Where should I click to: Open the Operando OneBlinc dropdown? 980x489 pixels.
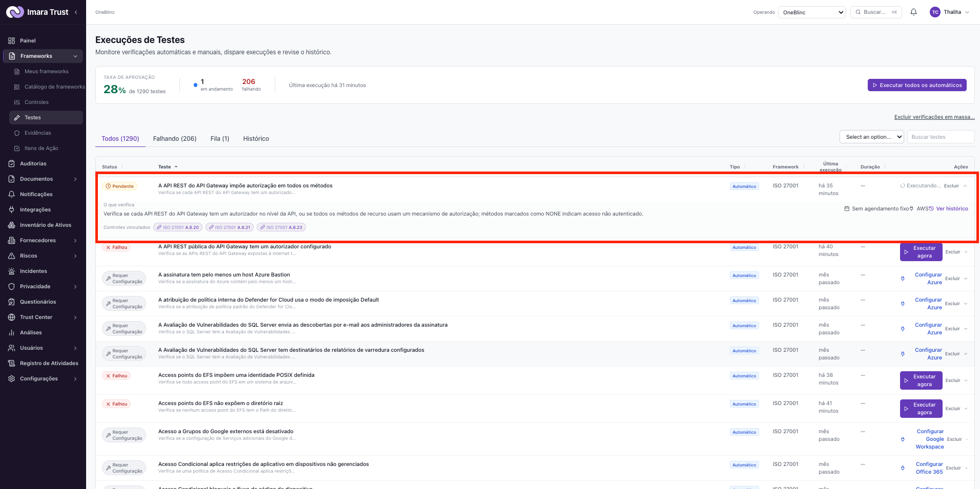click(x=812, y=12)
